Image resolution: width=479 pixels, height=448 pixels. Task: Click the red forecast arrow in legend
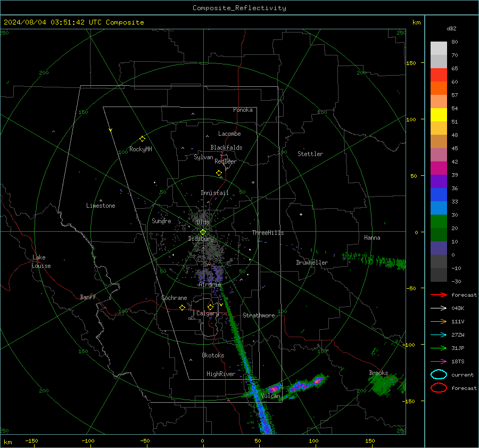(439, 295)
